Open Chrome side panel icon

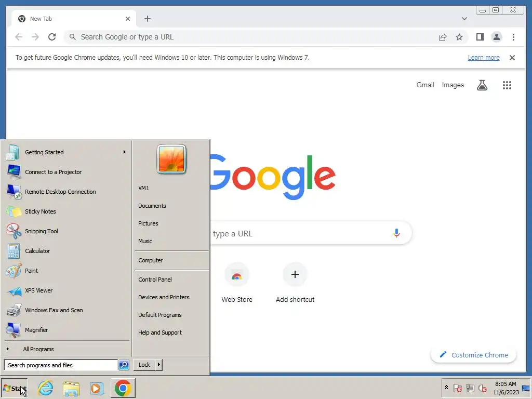click(480, 37)
